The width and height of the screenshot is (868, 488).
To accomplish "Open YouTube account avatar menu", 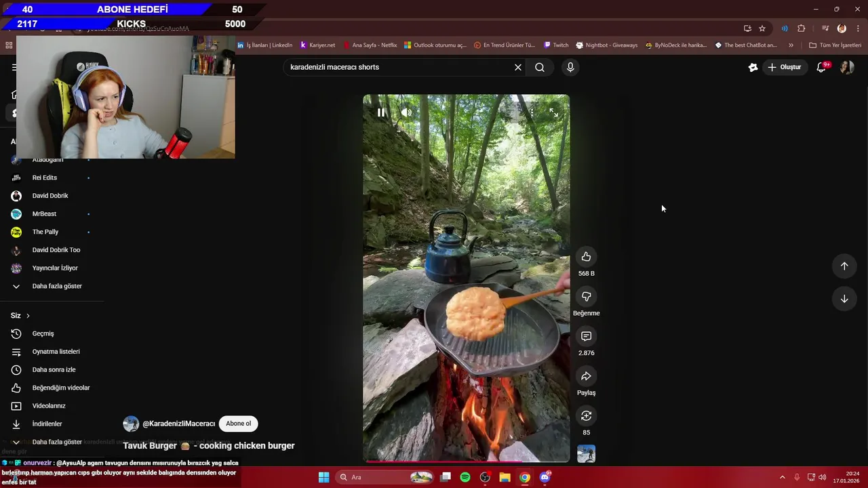I will pos(847,67).
